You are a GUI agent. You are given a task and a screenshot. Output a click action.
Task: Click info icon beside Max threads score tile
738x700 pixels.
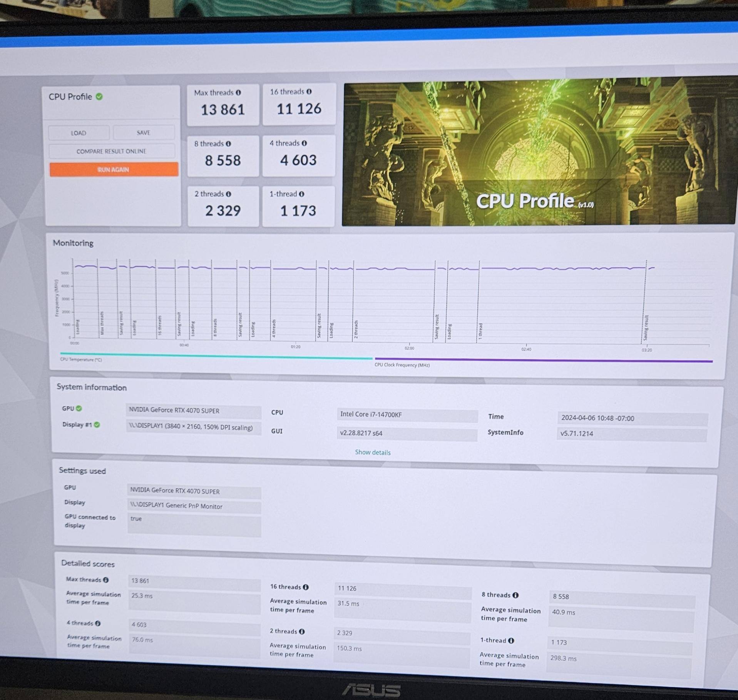238,93
